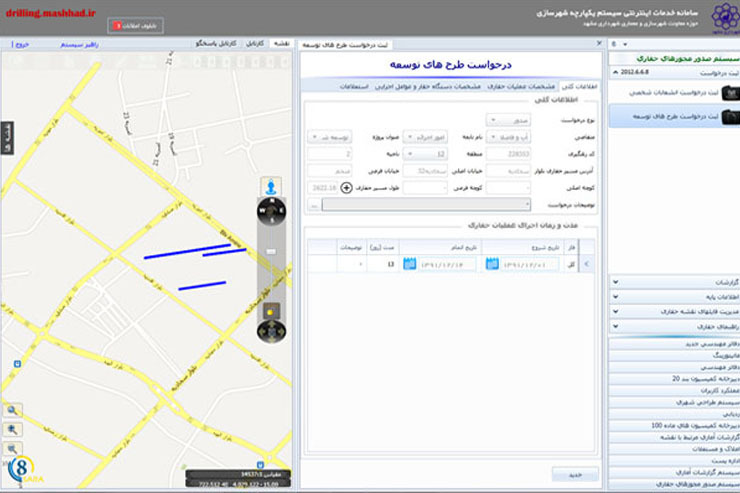Click in the طول مسیر حفاری value field

coord(323,188)
